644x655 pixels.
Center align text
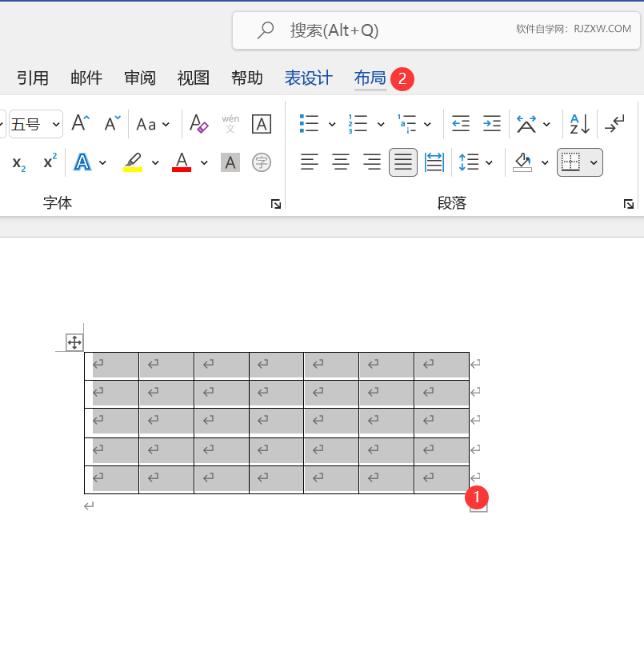tap(341, 162)
